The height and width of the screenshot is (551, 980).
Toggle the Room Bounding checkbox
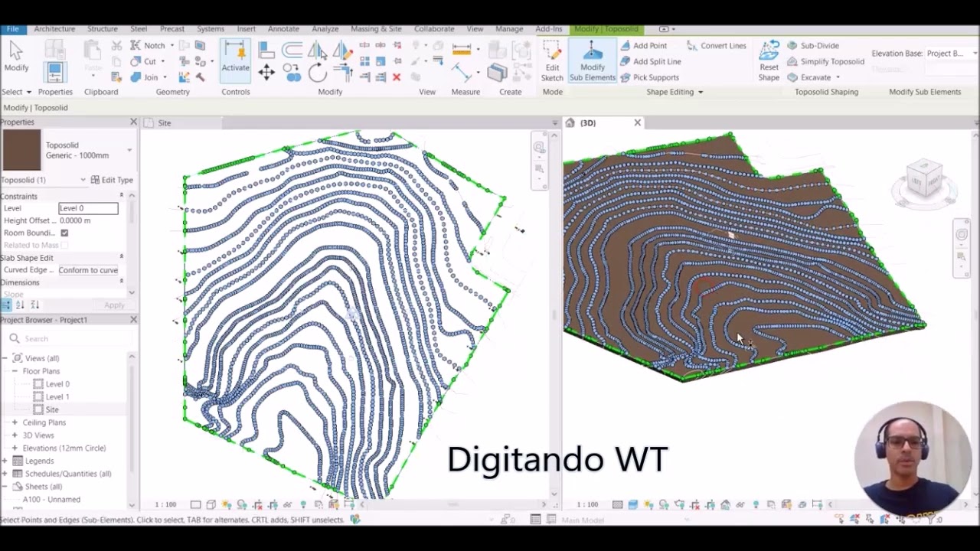[x=64, y=233]
